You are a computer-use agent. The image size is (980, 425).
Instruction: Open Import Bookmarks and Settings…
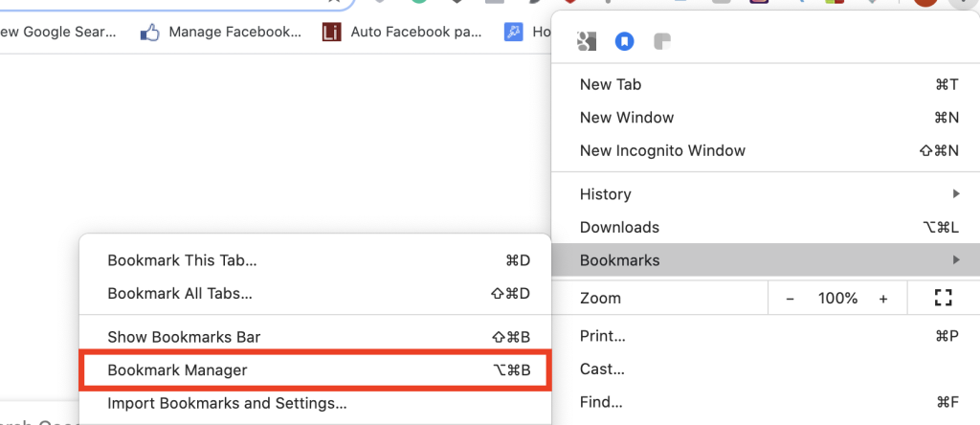314,403
